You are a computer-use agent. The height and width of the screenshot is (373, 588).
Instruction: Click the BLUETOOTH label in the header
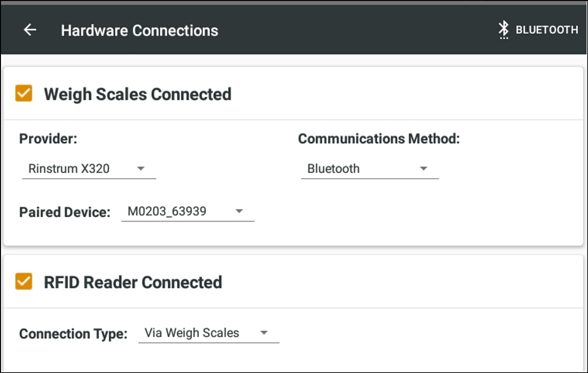pyautogui.click(x=546, y=30)
